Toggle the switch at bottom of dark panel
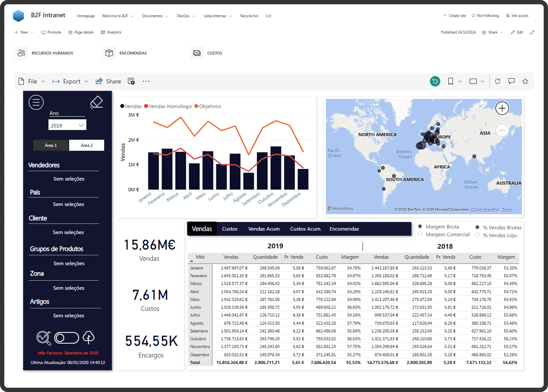 (x=67, y=338)
